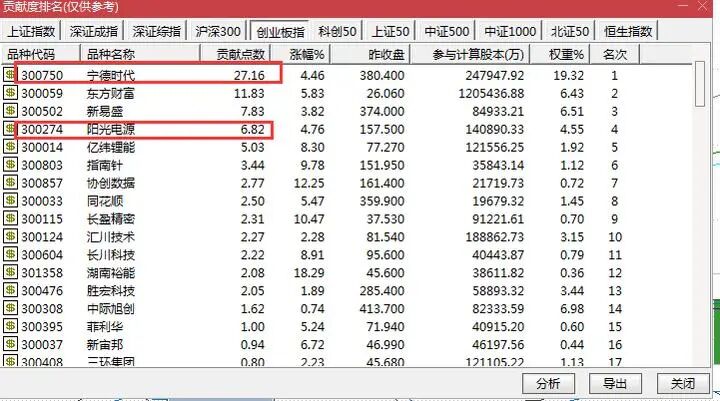
Task: Click the weight value 19.32
Action: click(568, 75)
